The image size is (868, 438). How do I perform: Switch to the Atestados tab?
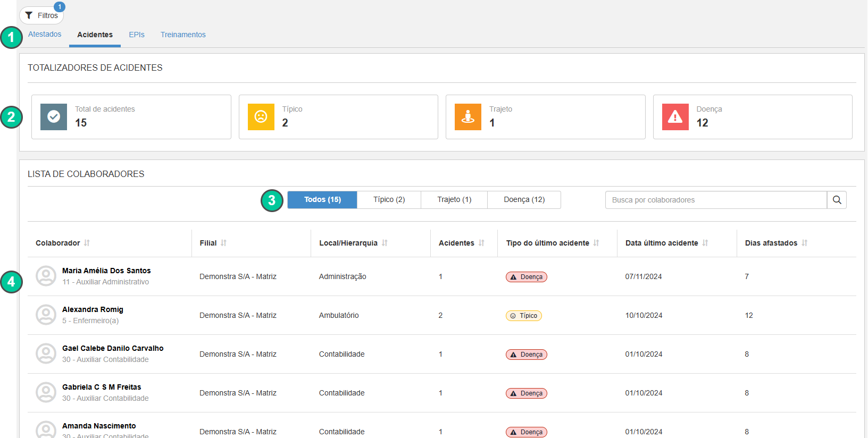(x=45, y=34)
